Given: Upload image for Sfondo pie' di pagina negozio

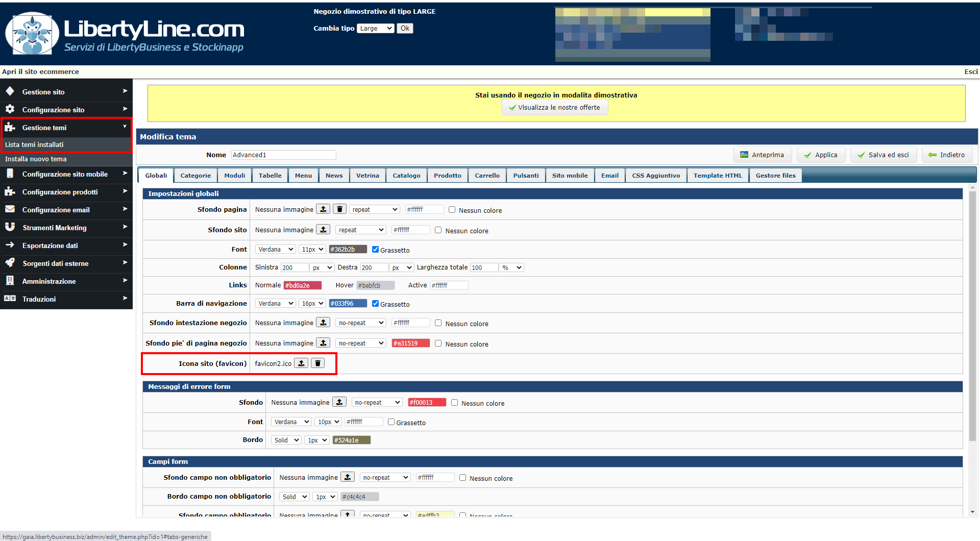Looking at the screenshot, I should click(x=323, y=343).
